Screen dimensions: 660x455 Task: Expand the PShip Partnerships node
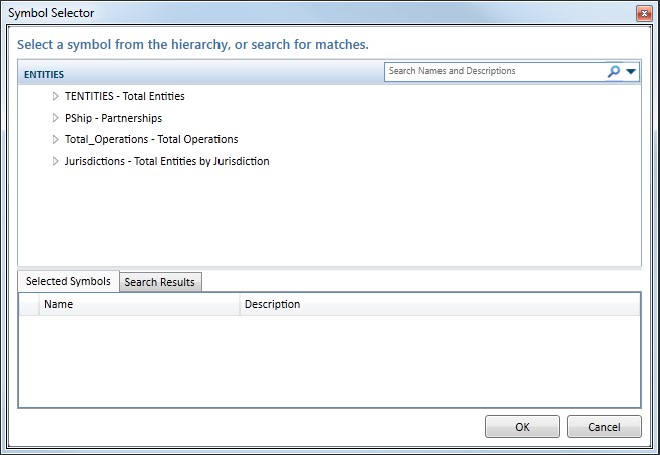click(56, 118)
